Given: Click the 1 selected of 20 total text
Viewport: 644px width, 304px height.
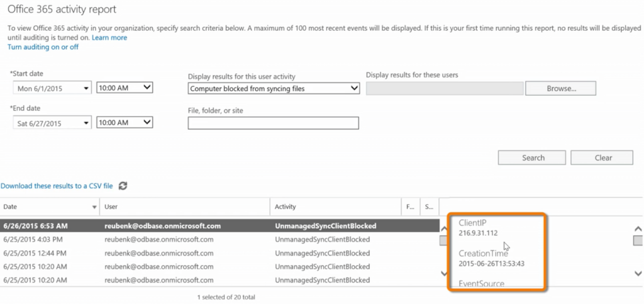Looking at the screenshot, I should pos(226,296).
